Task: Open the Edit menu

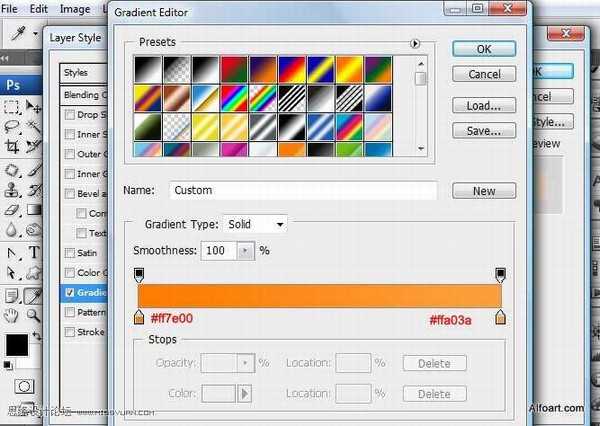Action: point(39,8)
